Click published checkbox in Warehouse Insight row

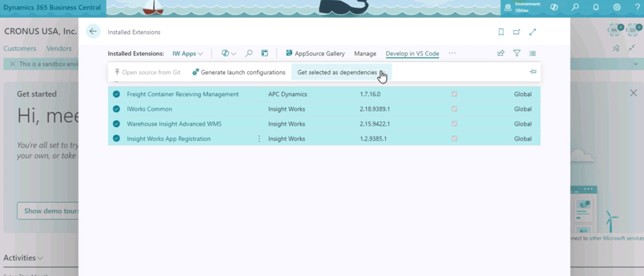tap(455, 124)
